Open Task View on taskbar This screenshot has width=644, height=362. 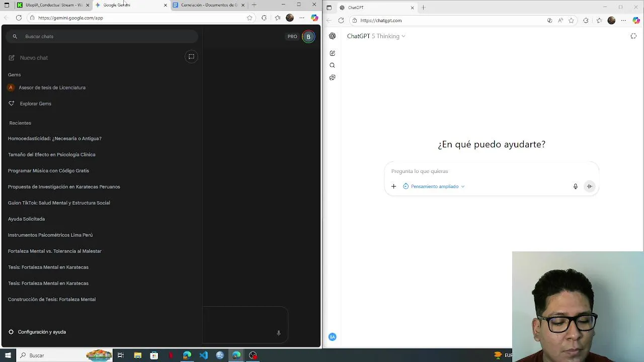point(121,355)
